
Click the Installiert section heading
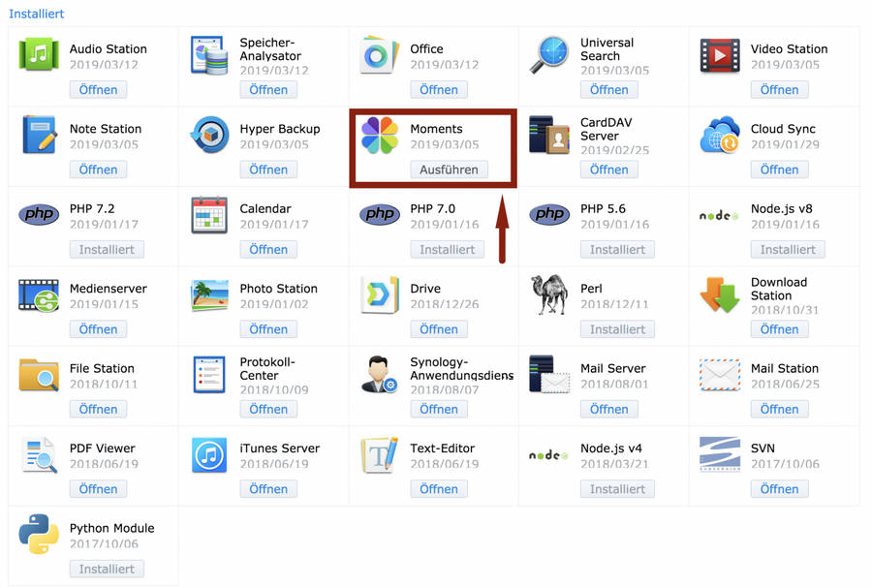pos(37,15)
